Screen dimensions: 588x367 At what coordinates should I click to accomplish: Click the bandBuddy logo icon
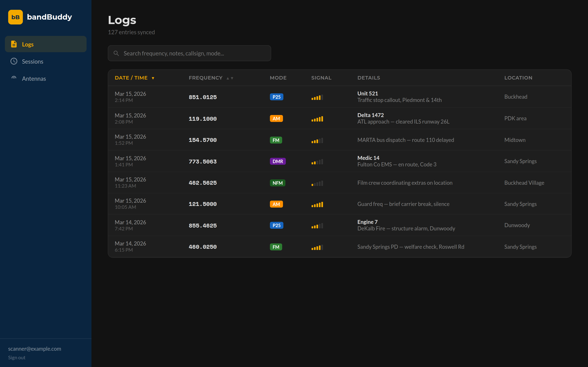tap(15, 17)
